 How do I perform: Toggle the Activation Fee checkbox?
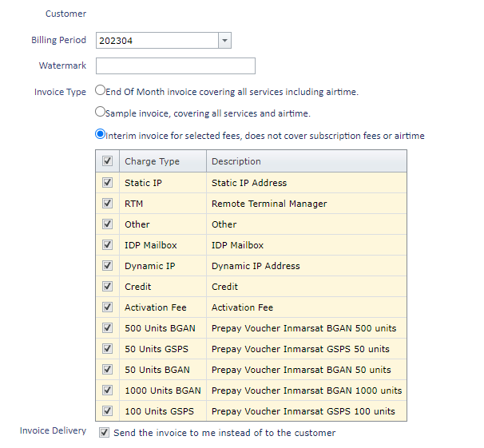pyautogui.click(x=107, y=307)
